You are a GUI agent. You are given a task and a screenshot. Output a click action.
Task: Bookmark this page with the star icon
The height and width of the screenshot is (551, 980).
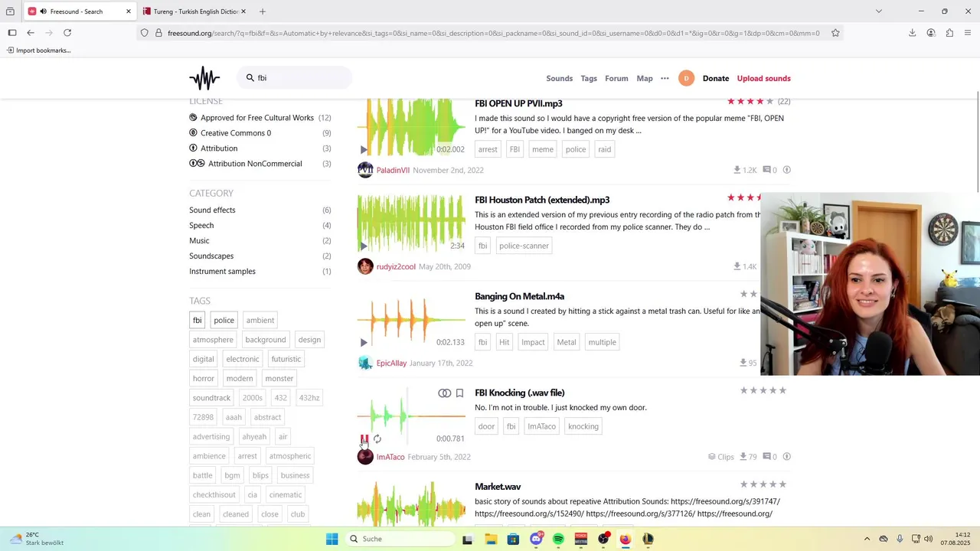coord(835,33)
